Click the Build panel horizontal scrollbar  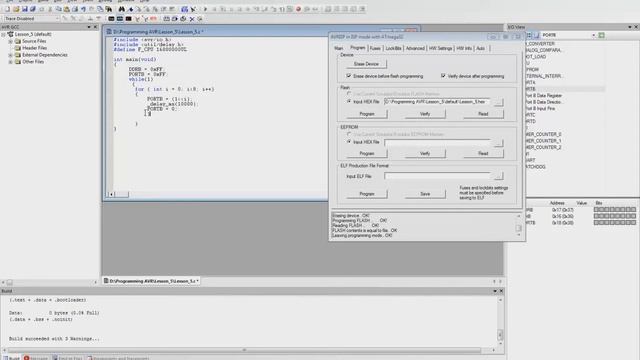tap(249, 350)
